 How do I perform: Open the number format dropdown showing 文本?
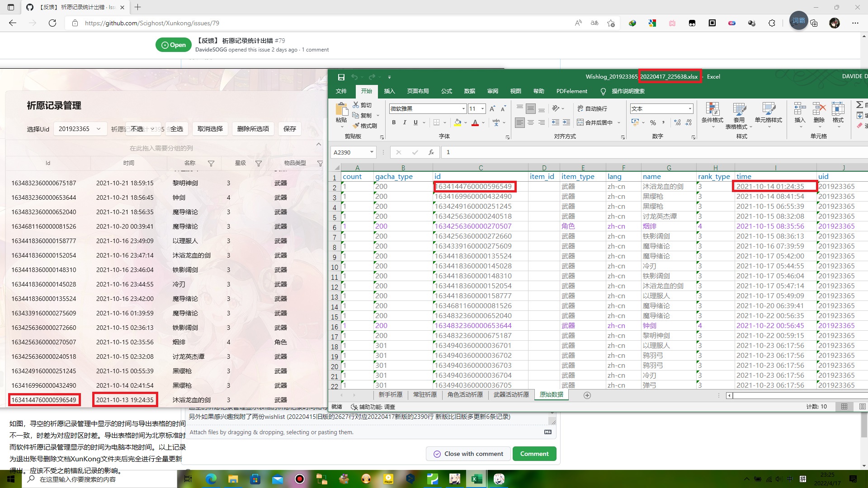[x=690, y=108]
